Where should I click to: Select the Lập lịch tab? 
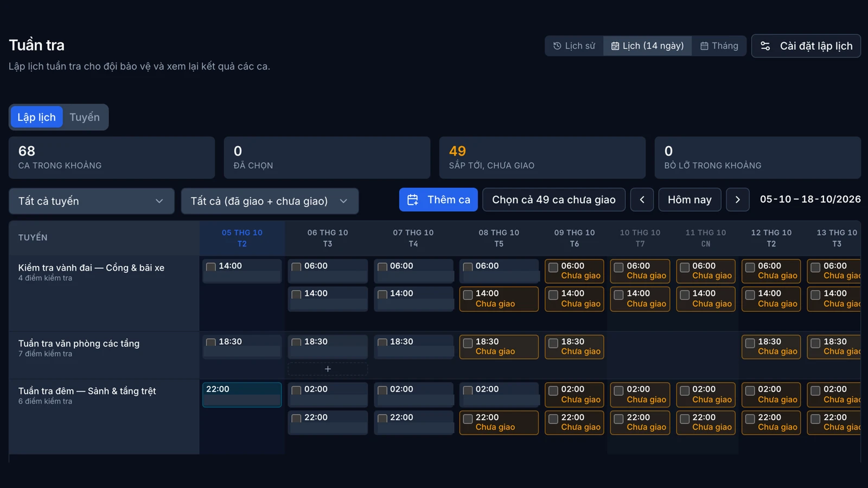tap(36, 117)
